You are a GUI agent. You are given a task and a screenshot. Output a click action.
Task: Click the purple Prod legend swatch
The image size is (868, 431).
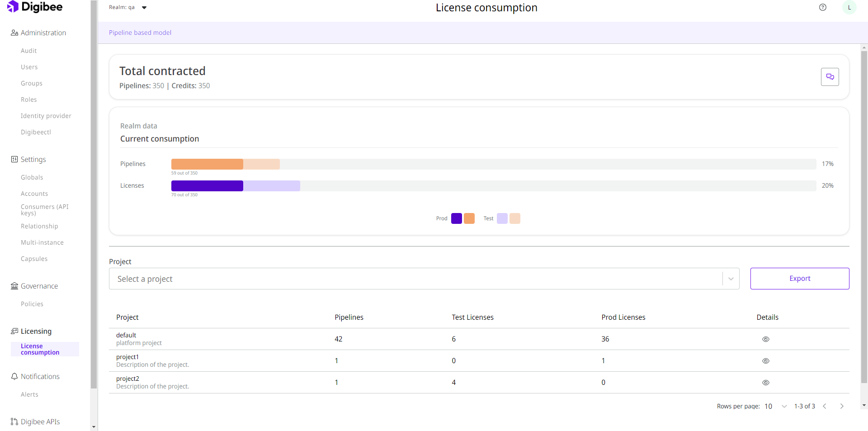pos(456,218)
